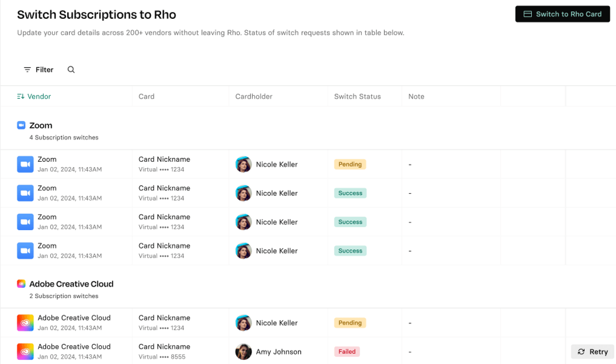
Task: Collapse the Zoom vendor group
Action: (41, 126)
